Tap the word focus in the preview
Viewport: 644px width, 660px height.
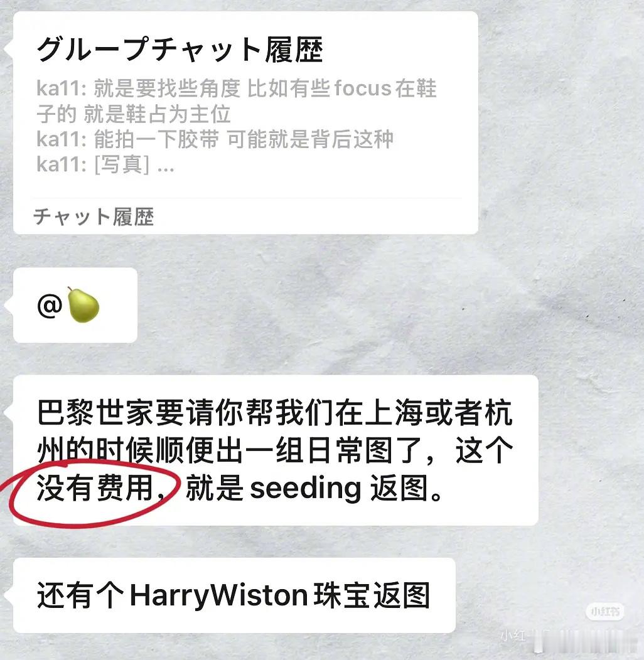[363, 88]
